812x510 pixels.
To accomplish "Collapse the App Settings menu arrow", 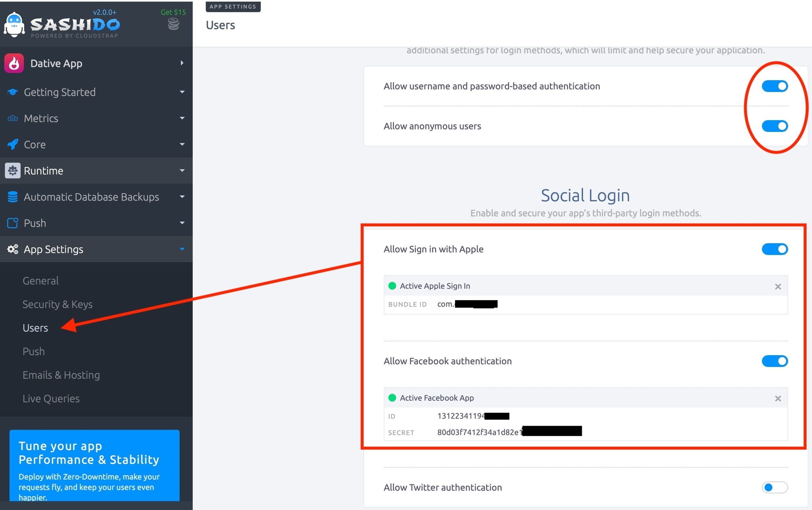I will [x=182, y=249].
